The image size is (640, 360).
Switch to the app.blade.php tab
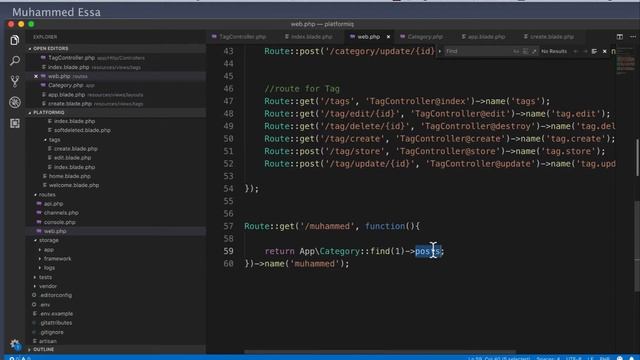pyautogui.click(x=486, y=37)
